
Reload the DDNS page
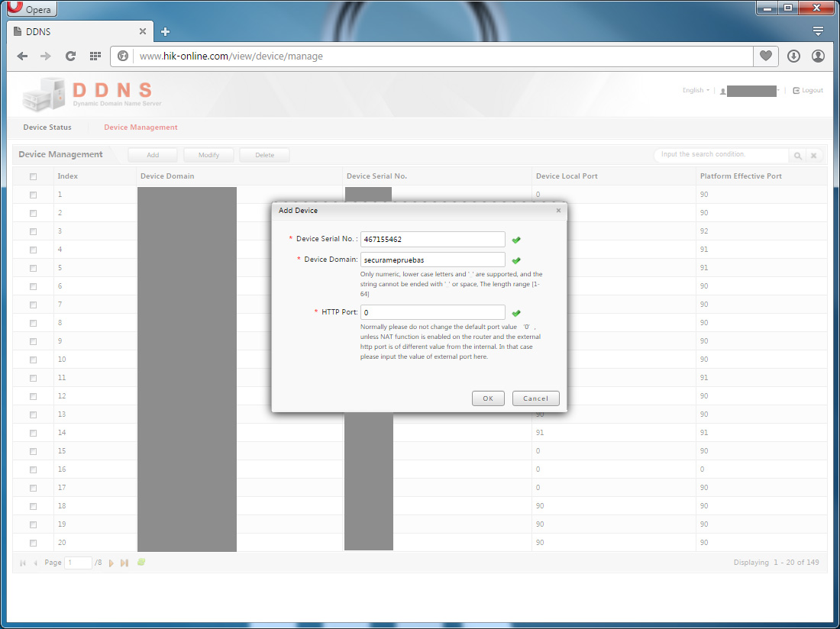click(x=70, y=56)
